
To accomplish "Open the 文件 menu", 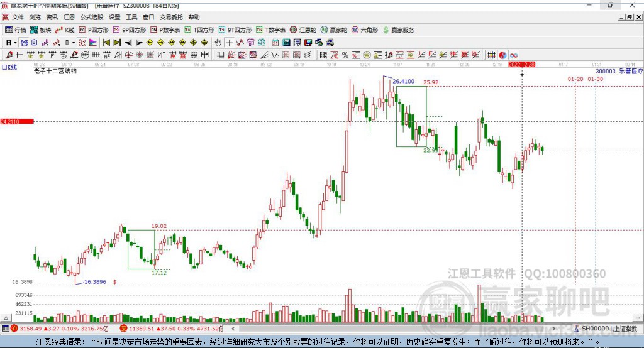I will click(18, 17).
